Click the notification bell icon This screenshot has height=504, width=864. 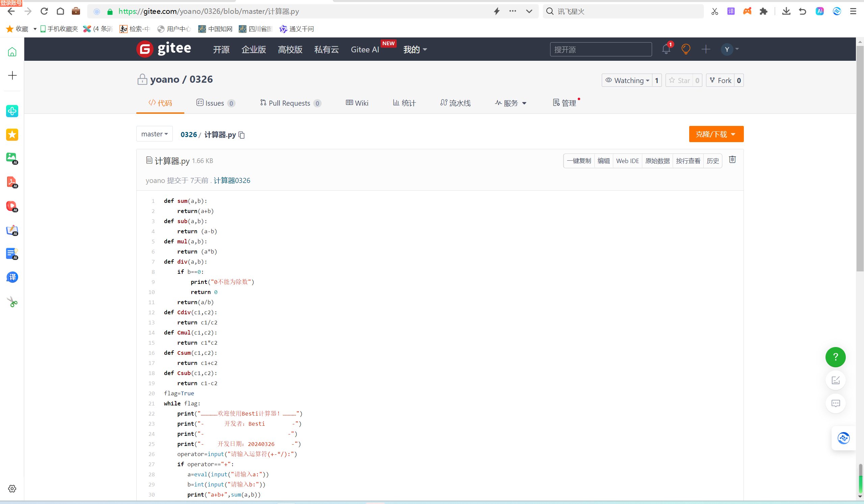[x=666, y=49]
